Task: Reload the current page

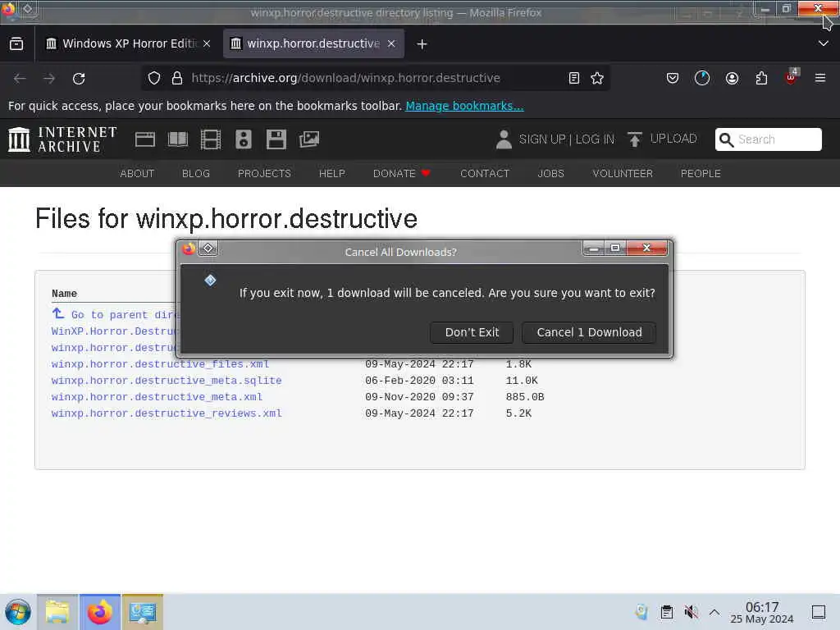Action: (x=79, y=78)
